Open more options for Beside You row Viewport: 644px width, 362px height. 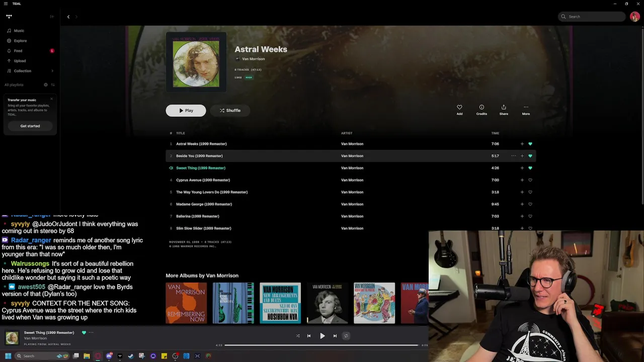click(x=513, y=156)
